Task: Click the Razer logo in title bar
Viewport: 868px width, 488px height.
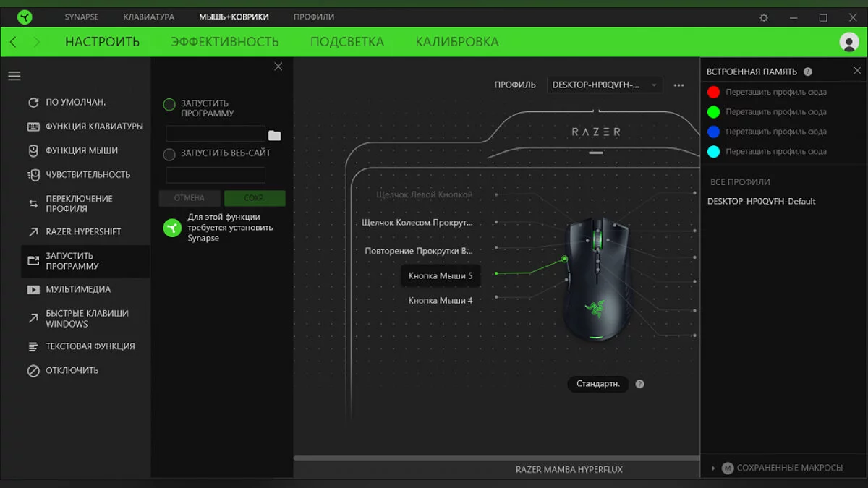Action: coord(25,17)
